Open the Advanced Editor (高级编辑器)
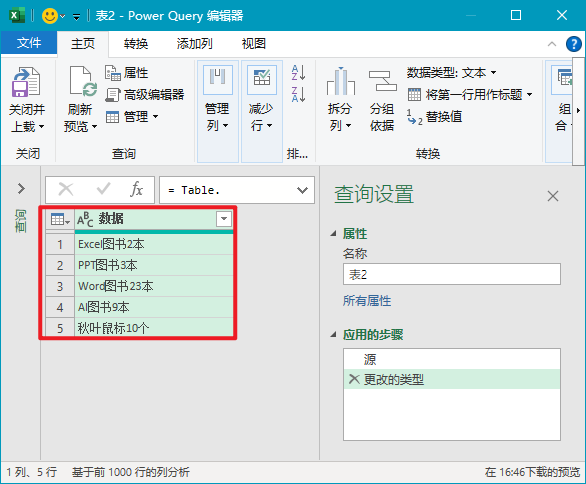The height and width of the screenshot is (484, 586). click(x=145, y=95)
